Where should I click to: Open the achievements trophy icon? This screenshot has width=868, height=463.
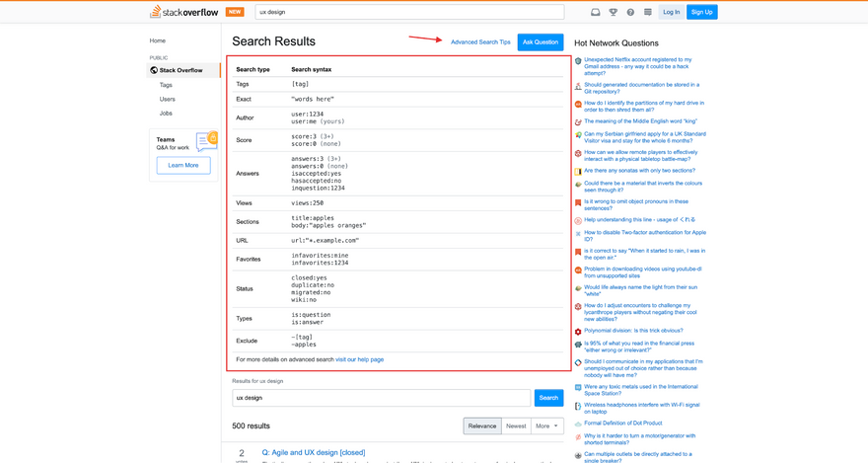pyautogui.click(x=613, y=12)
